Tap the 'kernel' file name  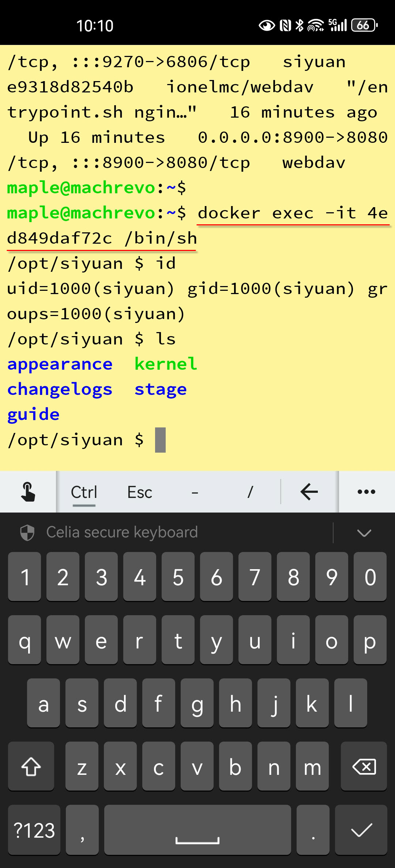click(166, 364)
